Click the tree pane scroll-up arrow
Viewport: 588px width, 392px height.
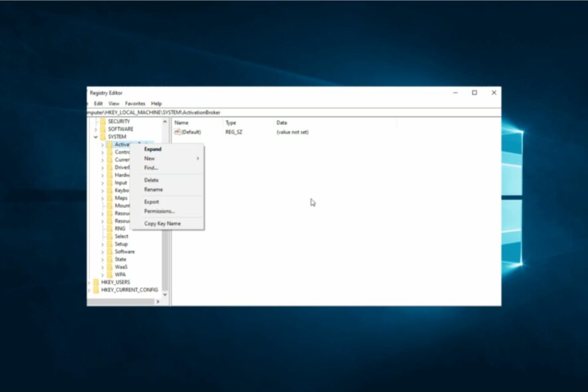(165, 122)
